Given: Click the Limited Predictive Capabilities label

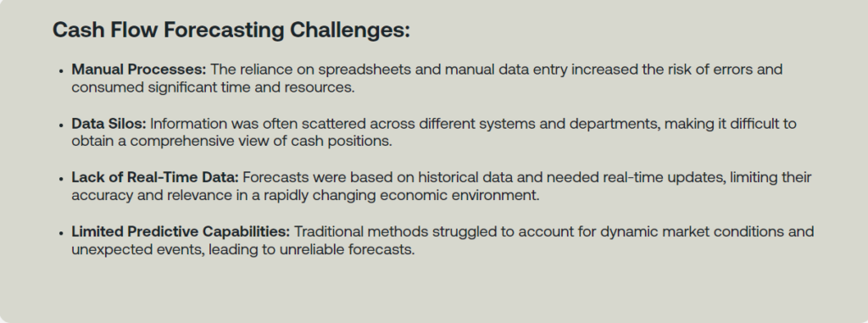Looking at the screenshot, I should pos(181,231).
